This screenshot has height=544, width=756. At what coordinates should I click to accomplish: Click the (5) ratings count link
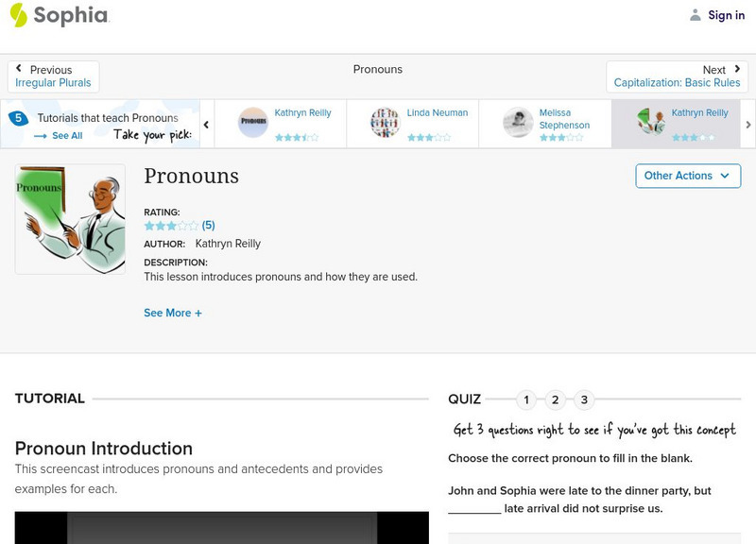pyautogui.click(x=209, y=226)
